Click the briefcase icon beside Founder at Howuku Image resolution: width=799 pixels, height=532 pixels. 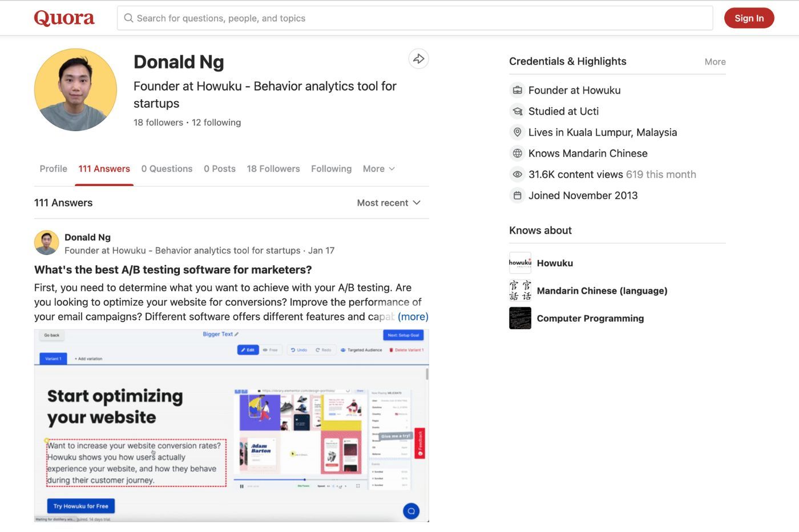(517, 90)
